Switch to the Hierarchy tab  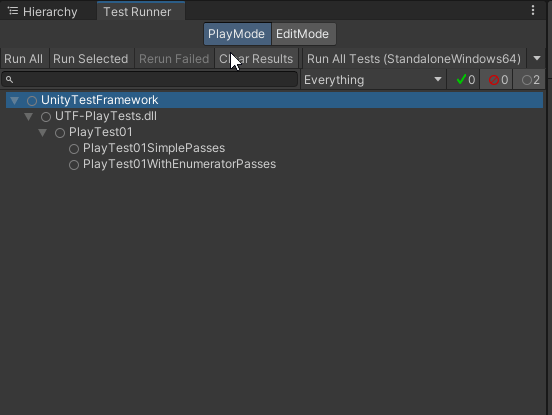(43, 11)
